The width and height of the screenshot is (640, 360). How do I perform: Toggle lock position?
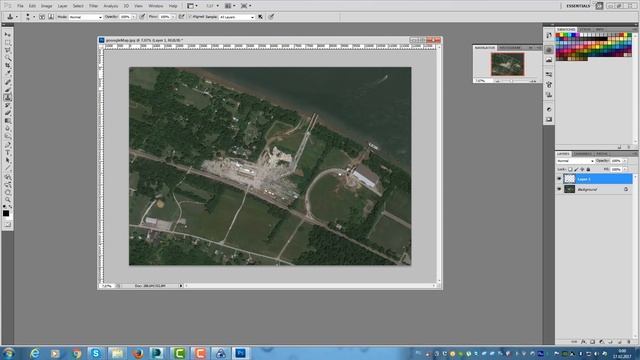click(x=582, y=169)
